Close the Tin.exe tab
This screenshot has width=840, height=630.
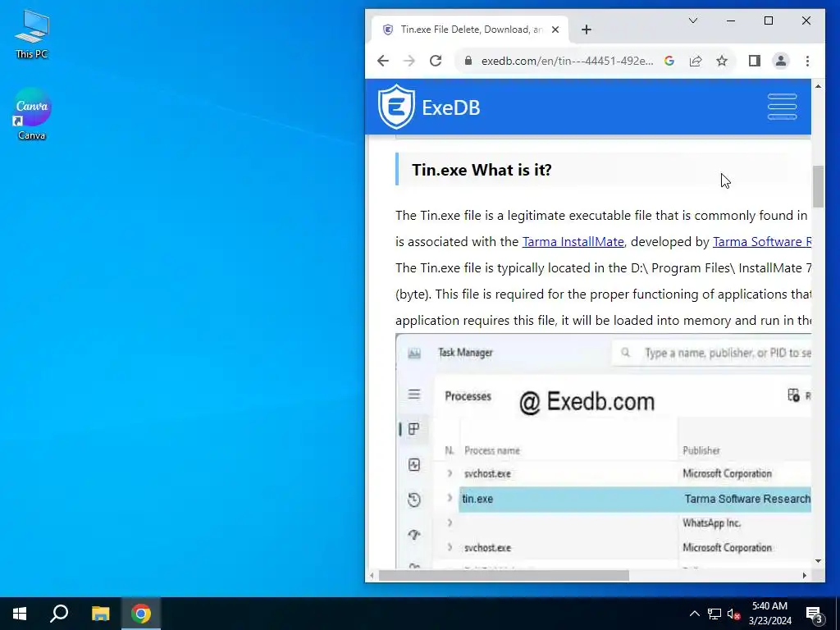coord(555,30)
